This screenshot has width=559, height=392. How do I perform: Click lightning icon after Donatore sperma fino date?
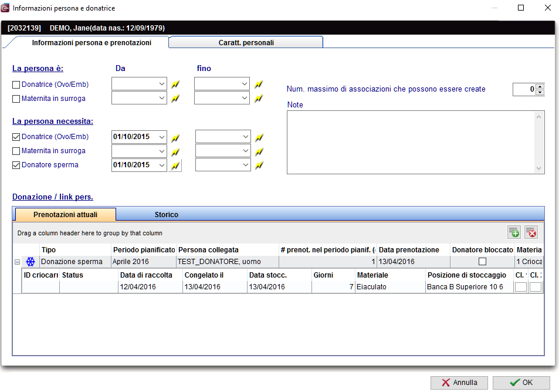pos(259,165)
